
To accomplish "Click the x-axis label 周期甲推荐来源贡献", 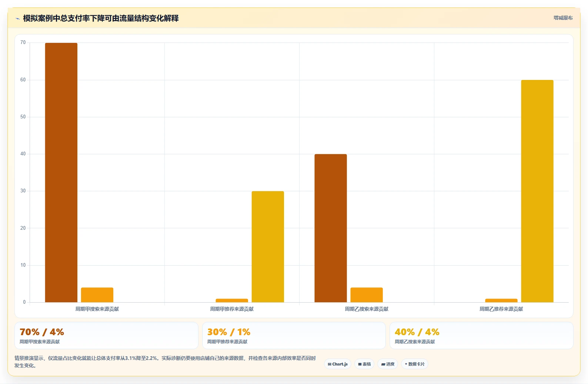I will point(232,309).
